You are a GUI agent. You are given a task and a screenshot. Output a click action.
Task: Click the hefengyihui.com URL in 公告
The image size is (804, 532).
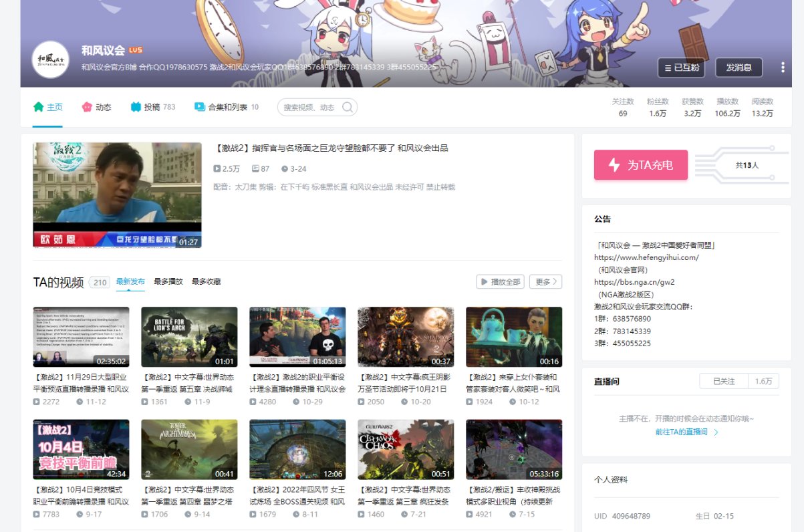tap(646, 257)
